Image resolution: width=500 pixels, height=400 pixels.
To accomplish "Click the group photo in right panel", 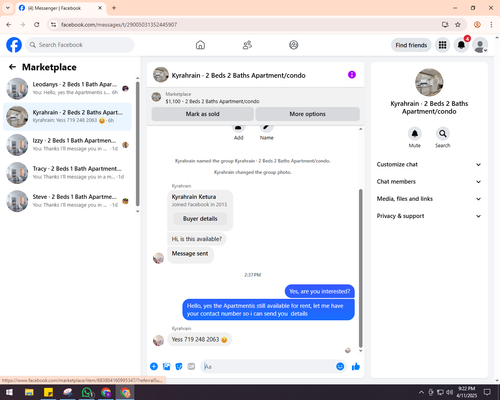I will pyautogui.click(x=429, y=82).
